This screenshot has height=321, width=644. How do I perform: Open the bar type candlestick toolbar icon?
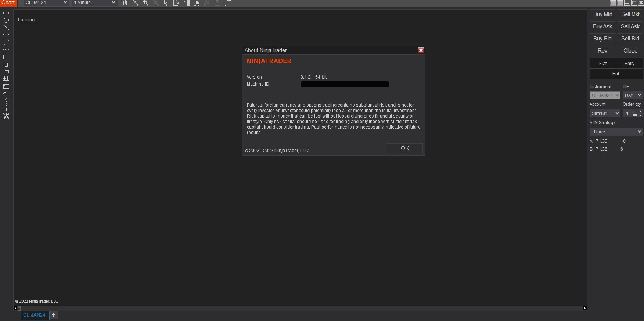coord(125,3)
